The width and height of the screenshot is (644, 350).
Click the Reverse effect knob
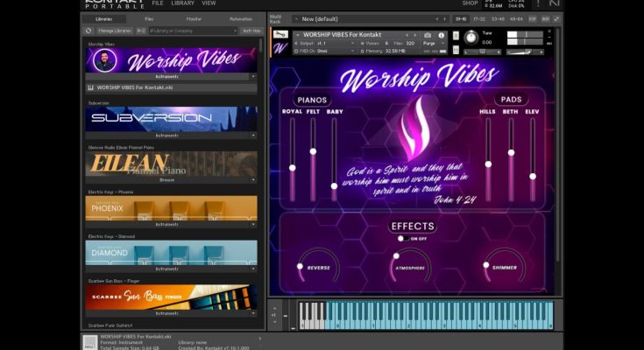(301, 266)
